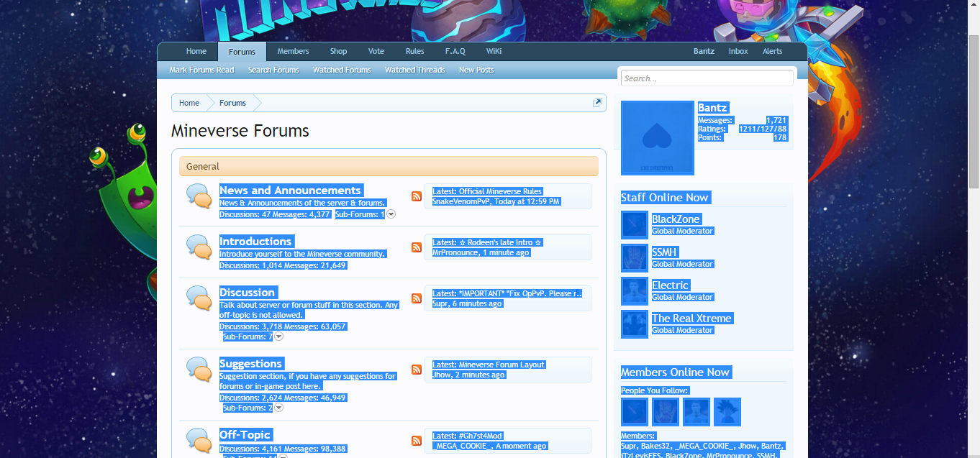
Task: Click RSS feed icon for Off-Topic forum
Action: click(x=417, y=441)
